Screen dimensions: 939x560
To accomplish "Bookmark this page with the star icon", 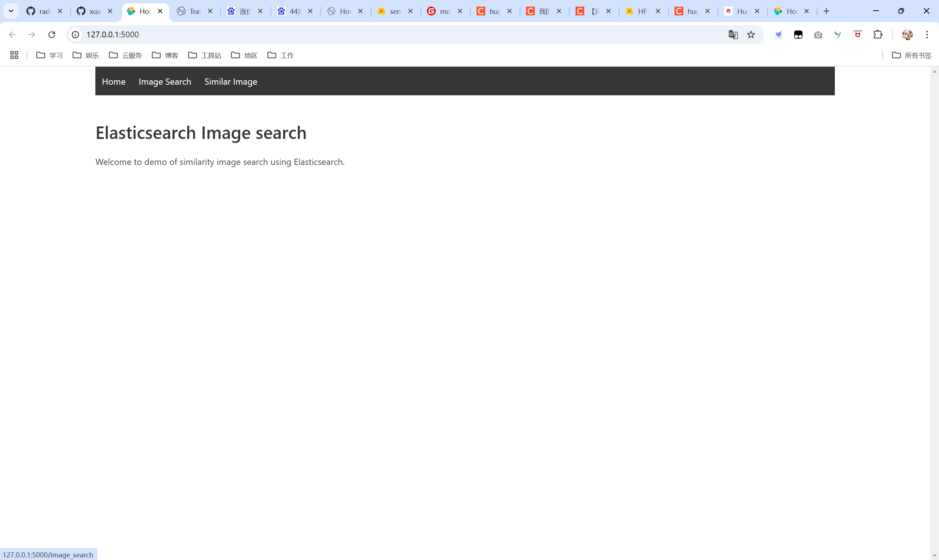I will [751, 35].
